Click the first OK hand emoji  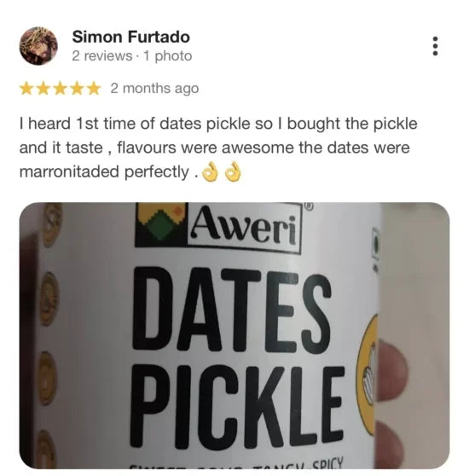(210, 171)
